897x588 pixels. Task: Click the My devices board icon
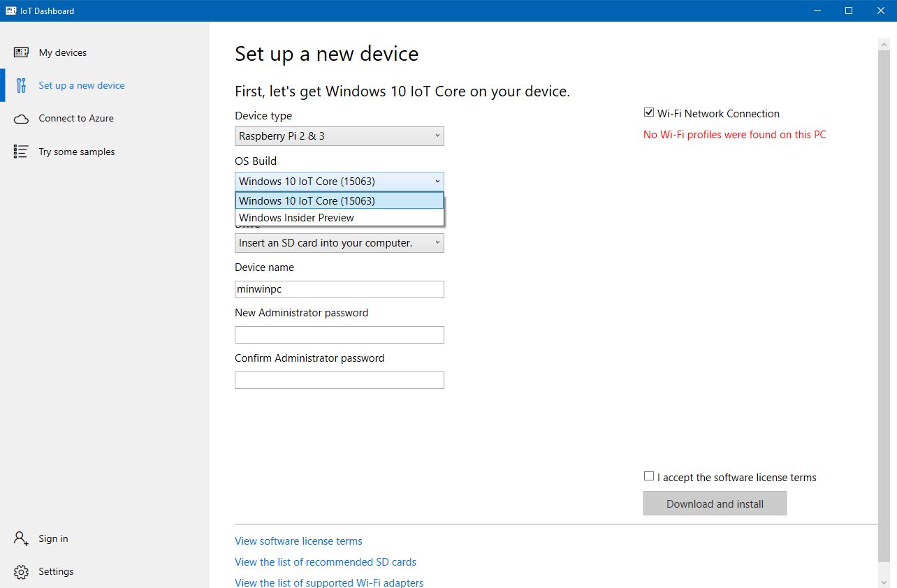(21, 52)
